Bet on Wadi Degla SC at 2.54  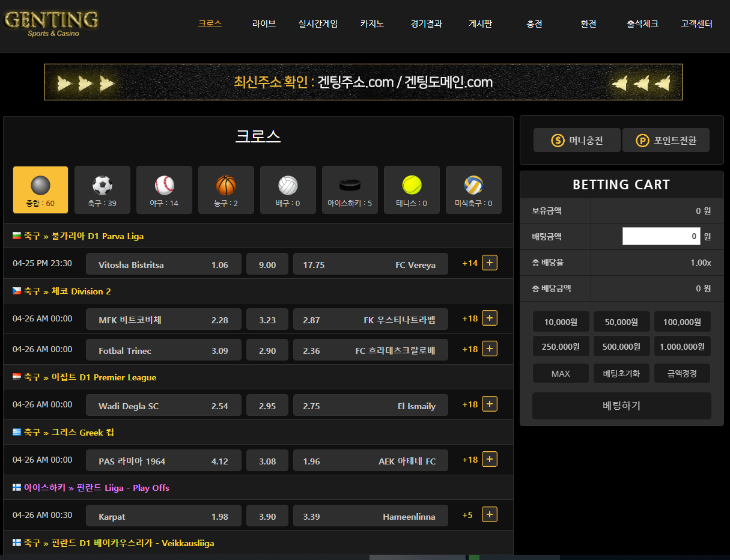[163, 406]
